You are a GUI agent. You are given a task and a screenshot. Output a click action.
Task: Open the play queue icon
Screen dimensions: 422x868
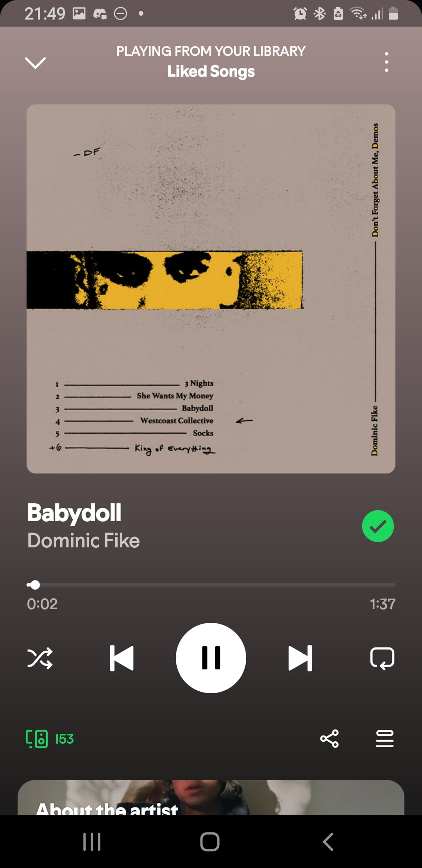(385, 739)
